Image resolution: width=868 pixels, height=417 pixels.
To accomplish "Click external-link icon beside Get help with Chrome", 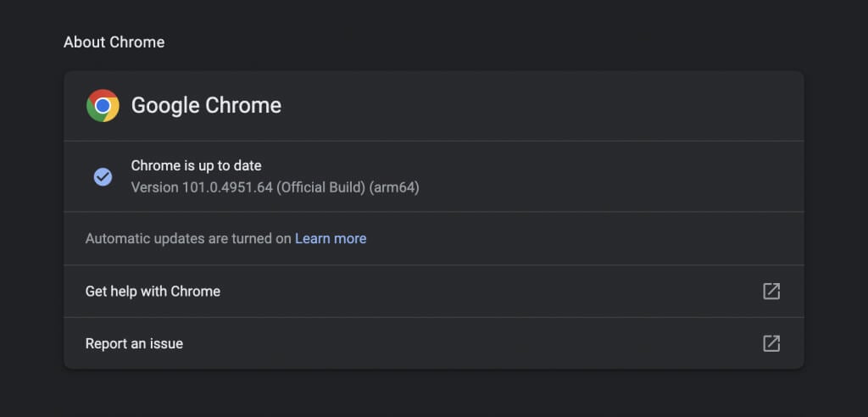I will pos(771,291).
